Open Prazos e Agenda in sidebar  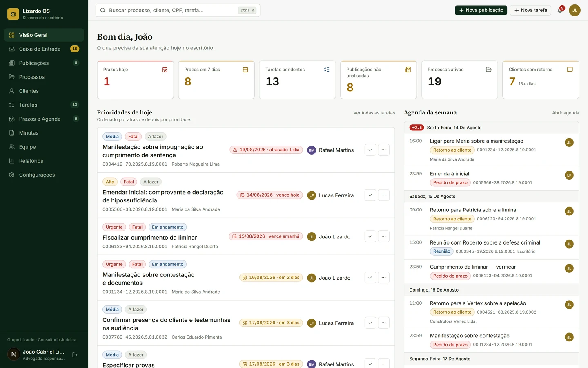tap(44, 119)
